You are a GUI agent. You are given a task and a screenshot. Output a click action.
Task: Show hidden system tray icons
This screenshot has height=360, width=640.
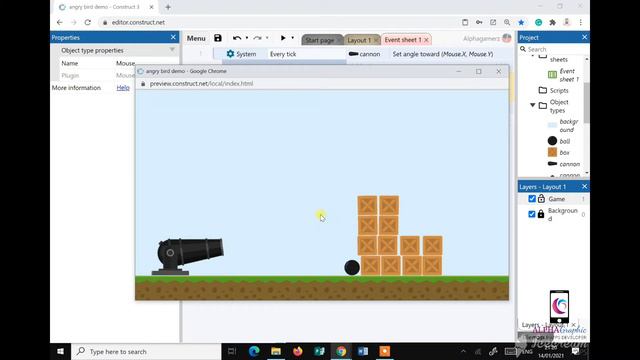tap(463, 351)
